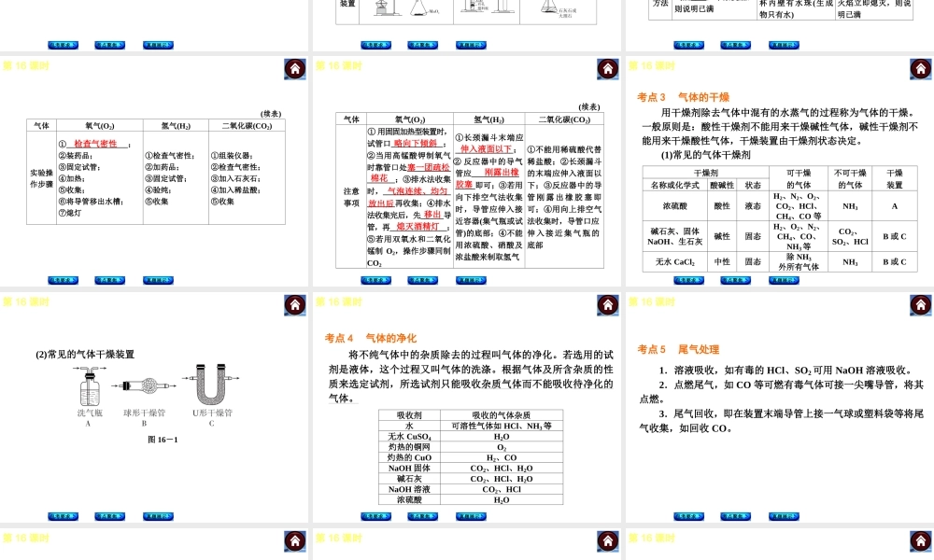Click NaOH 溶液 row in absorbent table
The height and width of the screenshot is (560, 934).
(471, 489)
